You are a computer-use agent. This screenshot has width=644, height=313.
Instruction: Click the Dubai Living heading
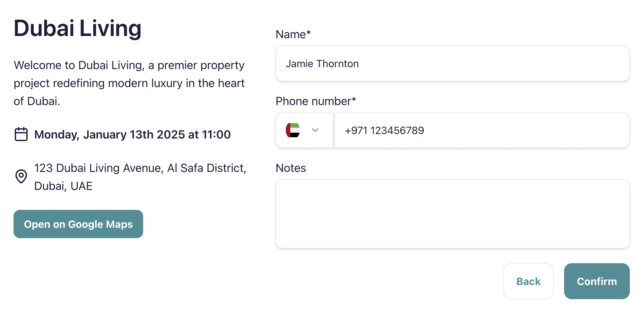(x=78, y=28)
